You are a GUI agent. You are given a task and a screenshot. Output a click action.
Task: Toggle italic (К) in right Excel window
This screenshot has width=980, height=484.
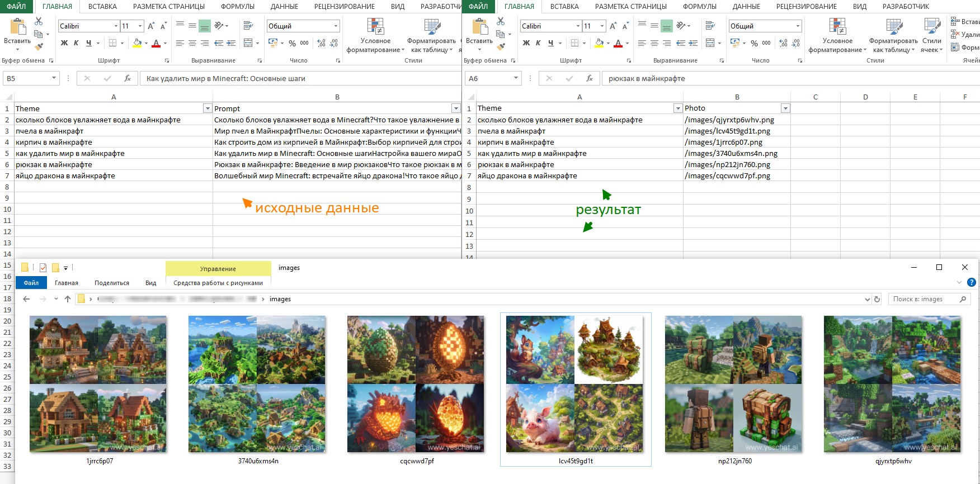[538, 43]
